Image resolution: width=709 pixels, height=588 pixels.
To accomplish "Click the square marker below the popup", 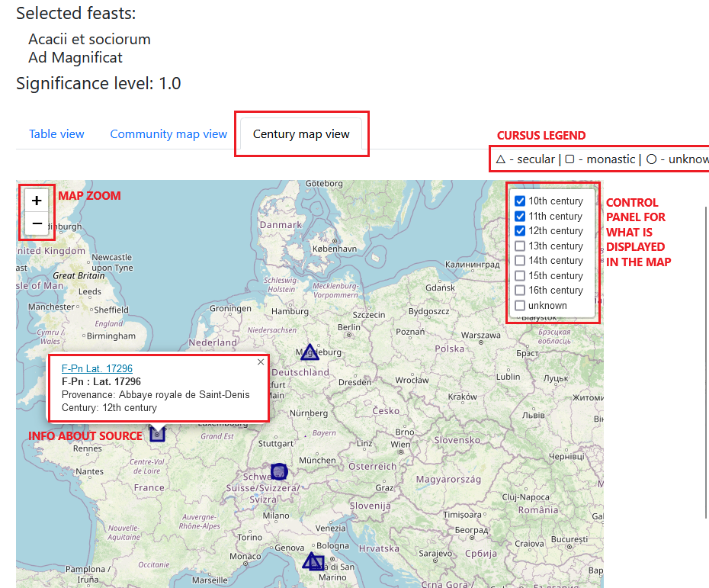I will [157, 433].
